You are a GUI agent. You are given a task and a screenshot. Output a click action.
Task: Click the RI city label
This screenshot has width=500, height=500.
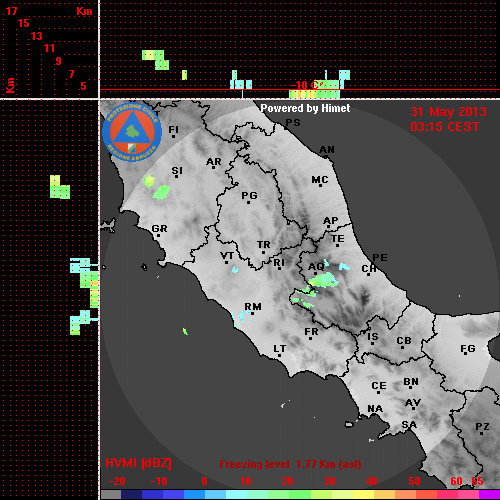pyautogui.click(x=279, y=263)
